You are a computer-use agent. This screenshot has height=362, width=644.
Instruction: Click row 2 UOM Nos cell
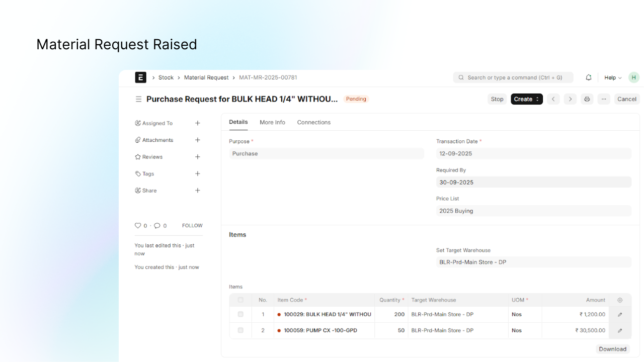(x=525, y=331)
